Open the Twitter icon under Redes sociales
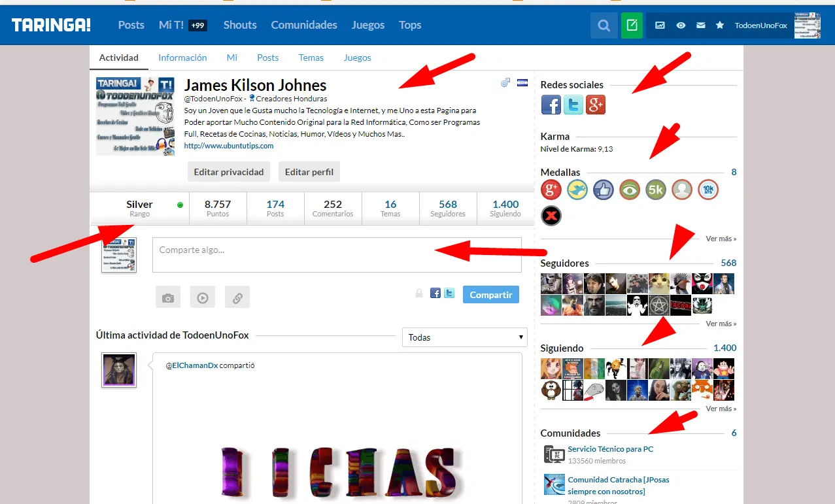Image resolution: width=835 pixels, height=504 pixels. (573, 105)
